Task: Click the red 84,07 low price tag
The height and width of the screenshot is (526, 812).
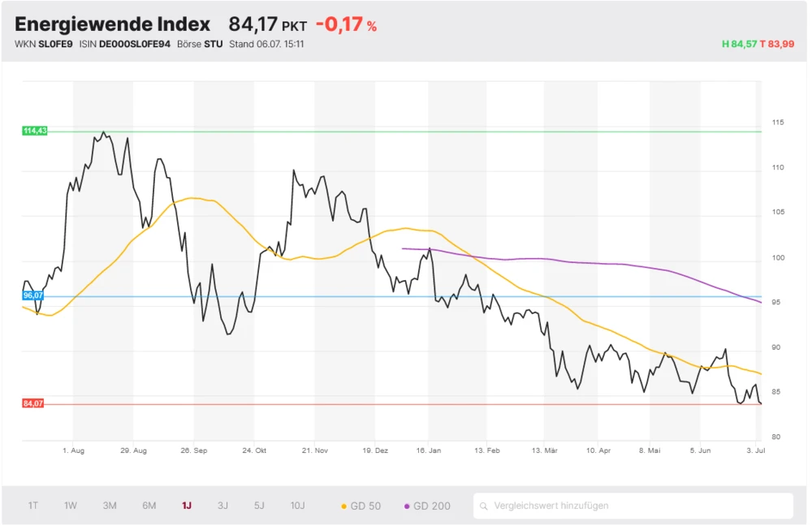Action: click(33, 403)
